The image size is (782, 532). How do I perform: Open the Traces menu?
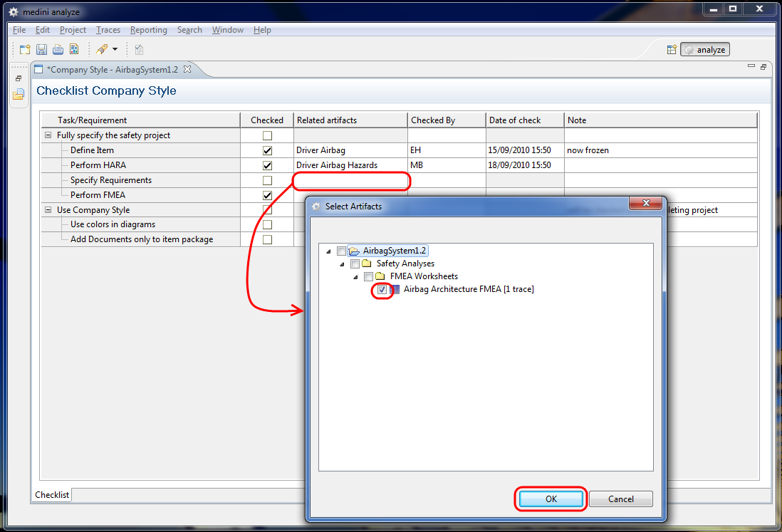click(x=108, y=30)
